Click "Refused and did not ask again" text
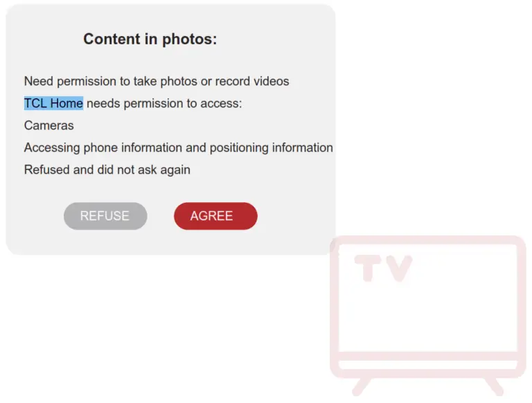The width and height of the screenshot is (532, 403). 107,170
